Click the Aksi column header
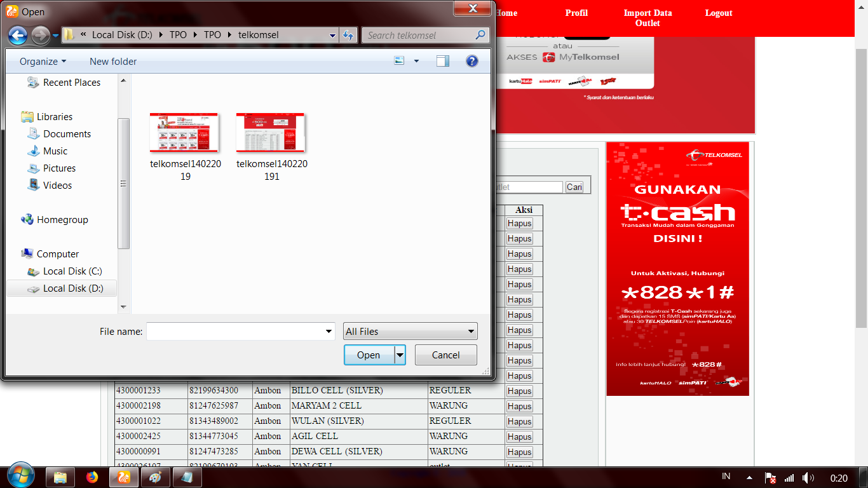 click(524, 210)
